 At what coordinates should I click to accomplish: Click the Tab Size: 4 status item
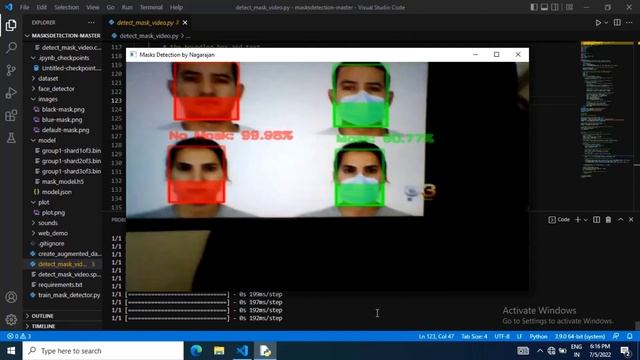474,336
